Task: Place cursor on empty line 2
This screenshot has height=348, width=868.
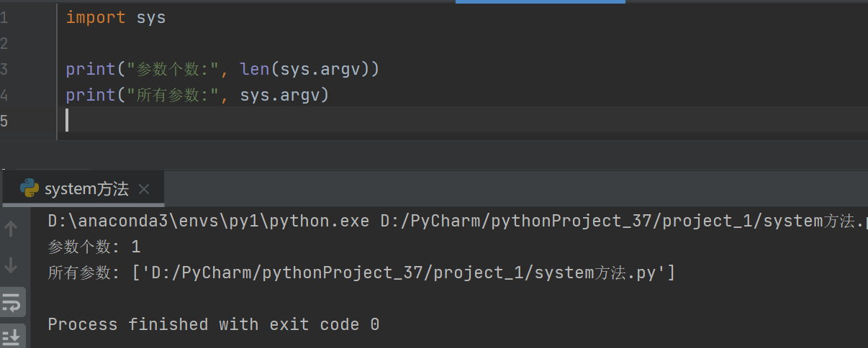Action: click(x=461, y=44)
